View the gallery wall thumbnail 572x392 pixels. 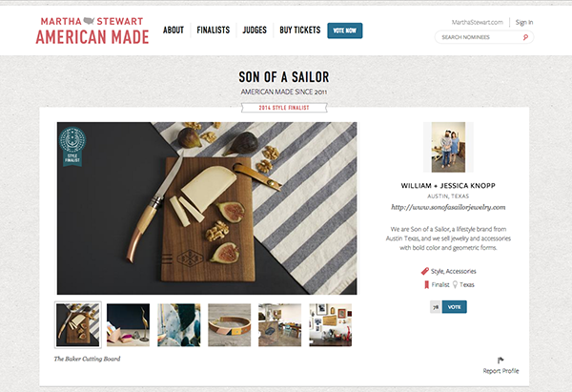click(331, 325)
